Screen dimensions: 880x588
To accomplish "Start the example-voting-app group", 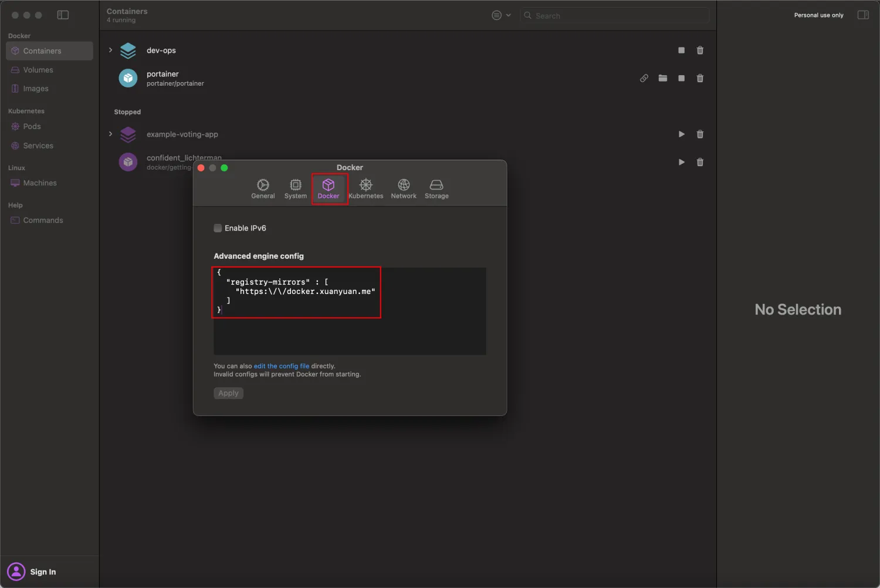I will (681, 134).
